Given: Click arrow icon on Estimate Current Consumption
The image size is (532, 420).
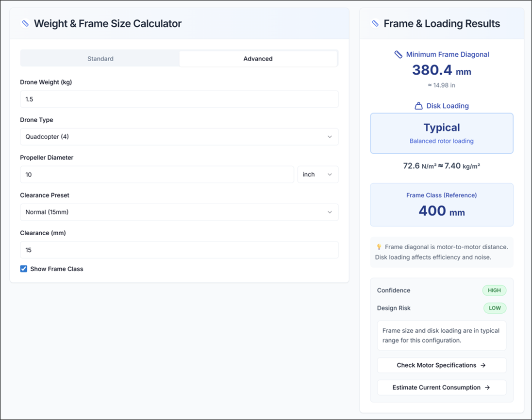Looking at the screenshot, I should (x=487, y=388).
